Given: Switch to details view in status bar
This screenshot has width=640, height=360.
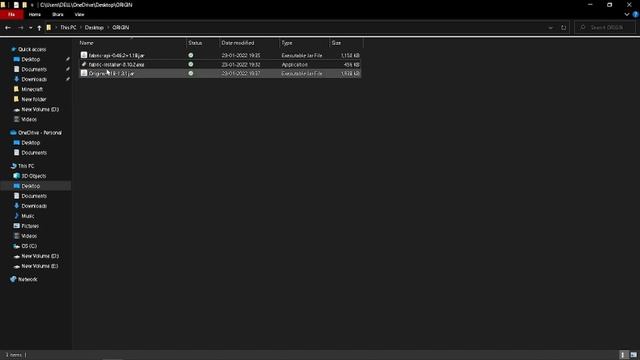Looking at the screenshot, I should click(623, 355).
